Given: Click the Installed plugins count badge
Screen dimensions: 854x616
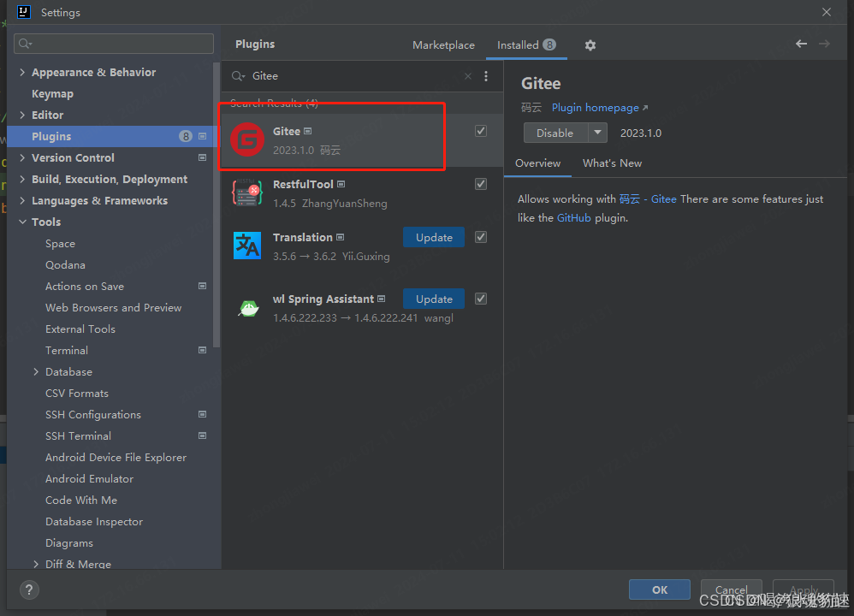Looking at the screenshot, I should pyautogui.click(x=549, y=44).
